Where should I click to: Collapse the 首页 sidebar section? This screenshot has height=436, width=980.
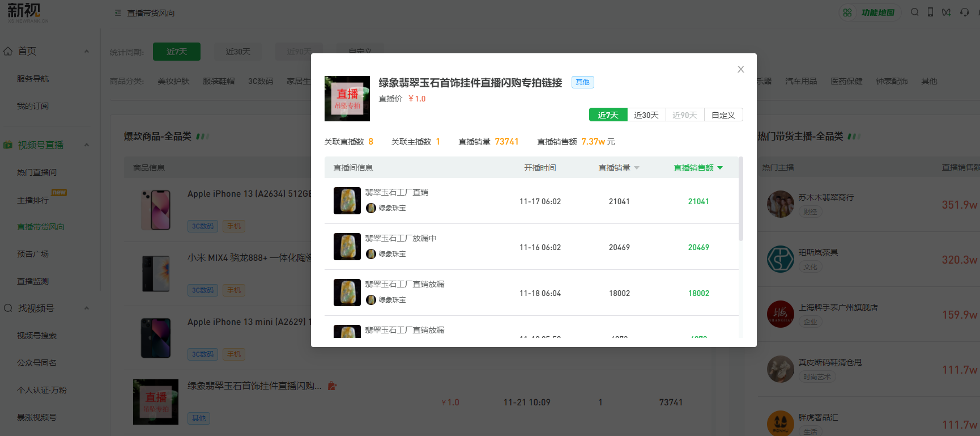tap(87, 51)
